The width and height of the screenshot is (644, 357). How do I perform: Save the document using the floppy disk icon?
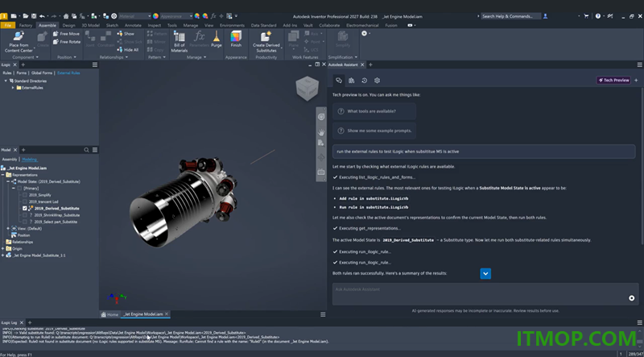pyautogui.click(x=34, y=16)
